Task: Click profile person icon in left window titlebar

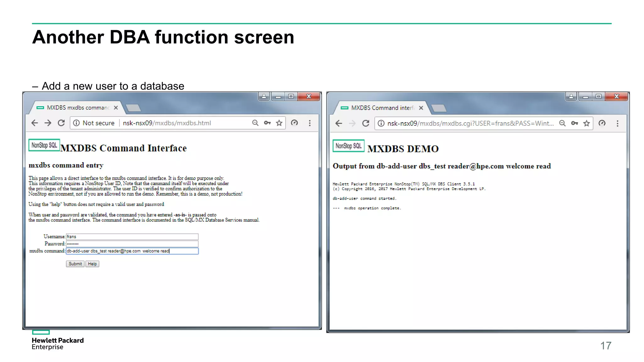Action: pos(264,96)
